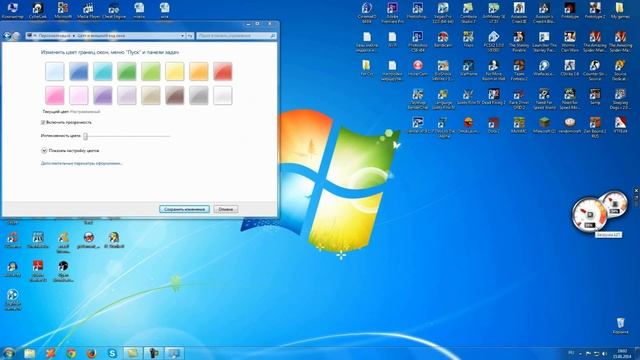This screenshot has width=640, height=360.
Task: Open Skype from the taskbar
Action: point(112,353)
